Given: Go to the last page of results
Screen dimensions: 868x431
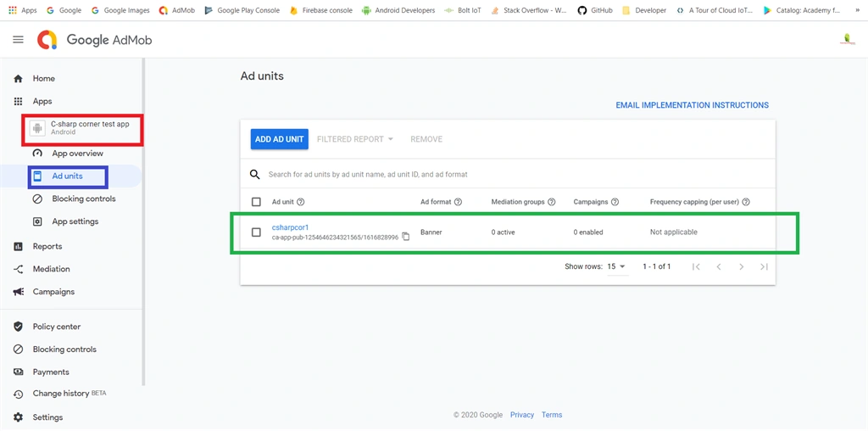Looking at the screenshot, I should 764,267.
